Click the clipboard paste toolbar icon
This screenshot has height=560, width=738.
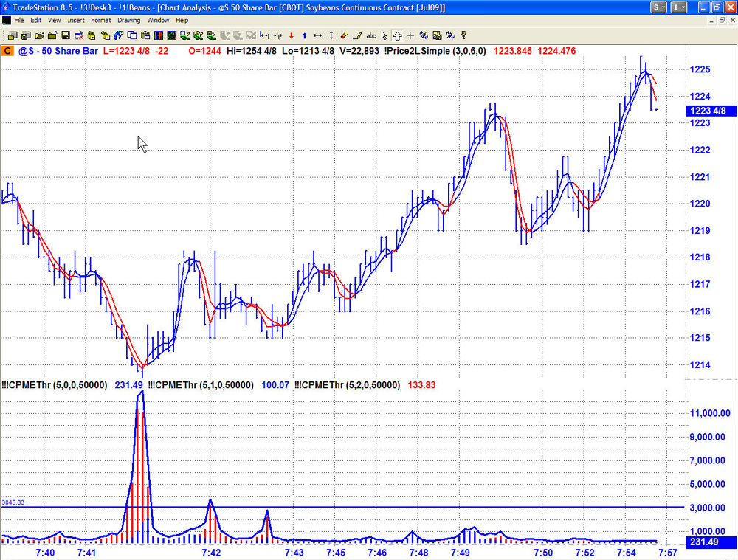point(145,35)
